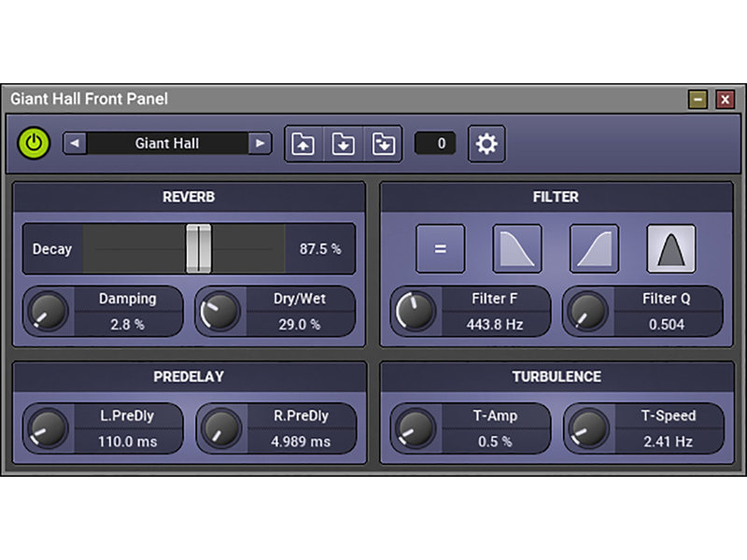Click the T-Speed value 2.41 Hz
This screenshot has height=560, width=747.
(x=669, y=441)
